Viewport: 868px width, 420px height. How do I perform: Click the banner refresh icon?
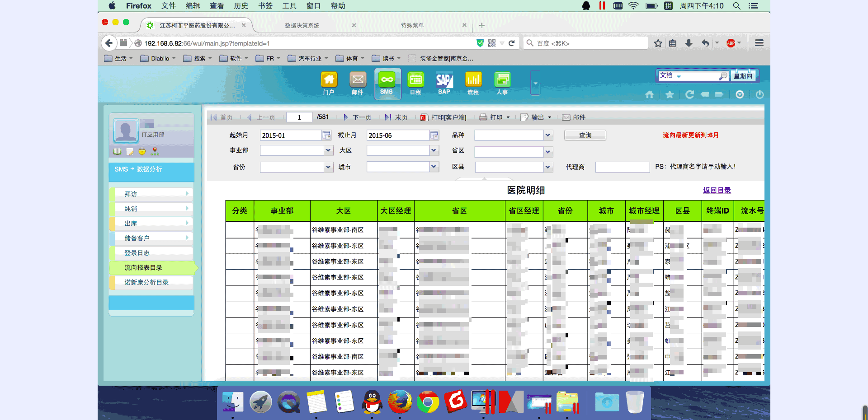689,94
